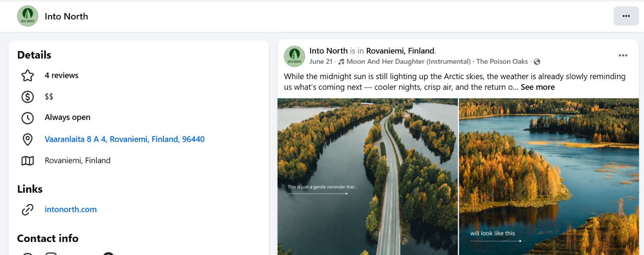This screenshot has width=644, height=255.
Task: Click the star icon beside 4 reviews
Action: click(x=28, y=75)
